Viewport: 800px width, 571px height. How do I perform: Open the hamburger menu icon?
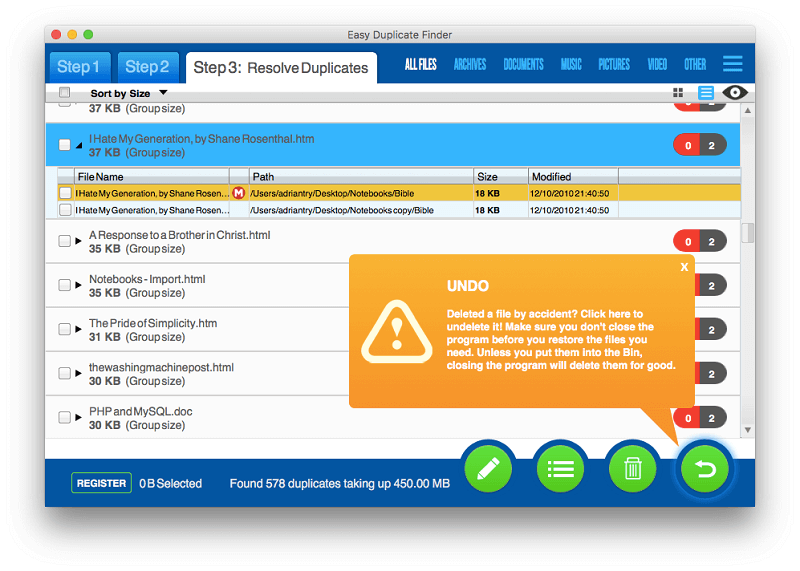click(732, 64)
